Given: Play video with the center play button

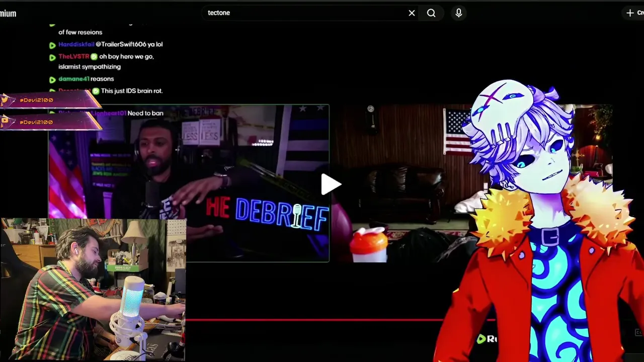Looking at the screenshot, I should tap(331, 184).
